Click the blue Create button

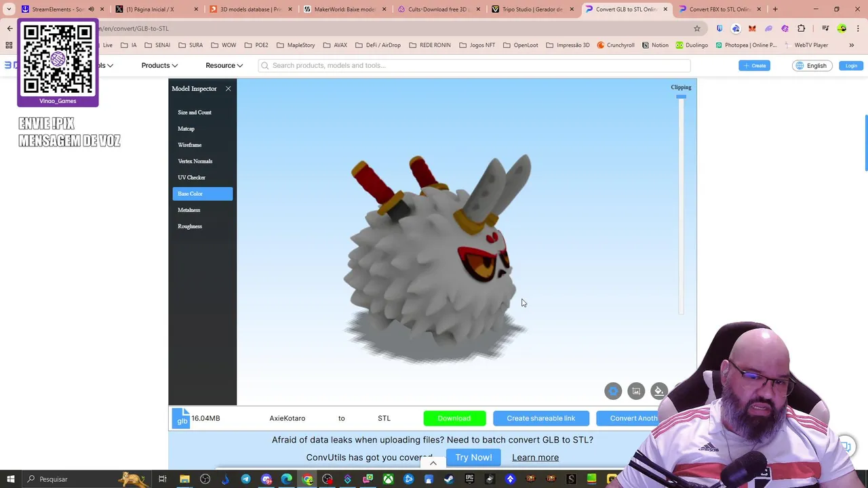(x=755, y=66)
